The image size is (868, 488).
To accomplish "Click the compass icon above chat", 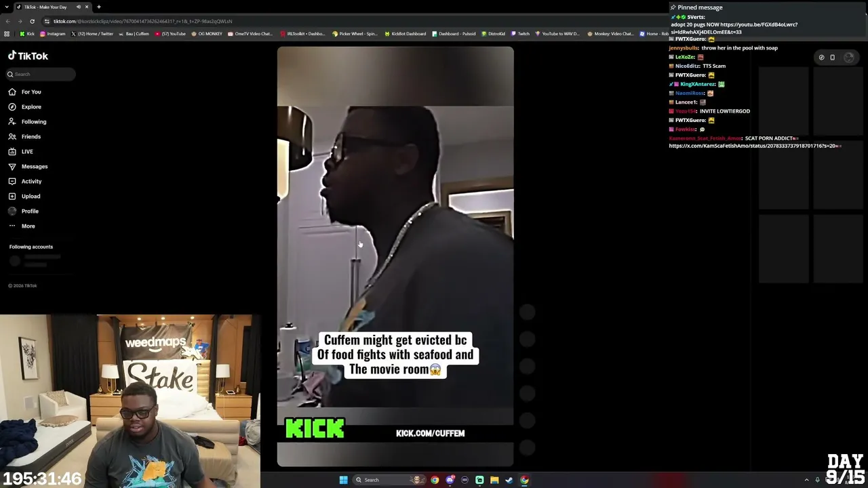I will [x=821, y=58].
